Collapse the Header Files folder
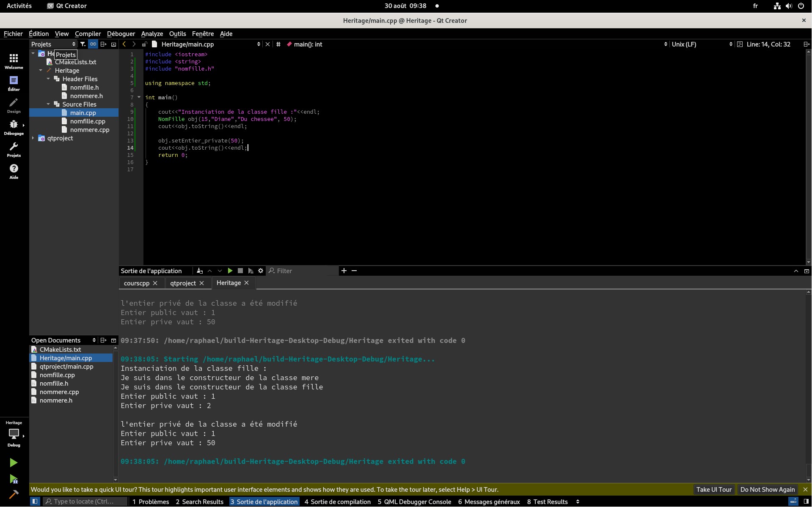 (48, 79)
